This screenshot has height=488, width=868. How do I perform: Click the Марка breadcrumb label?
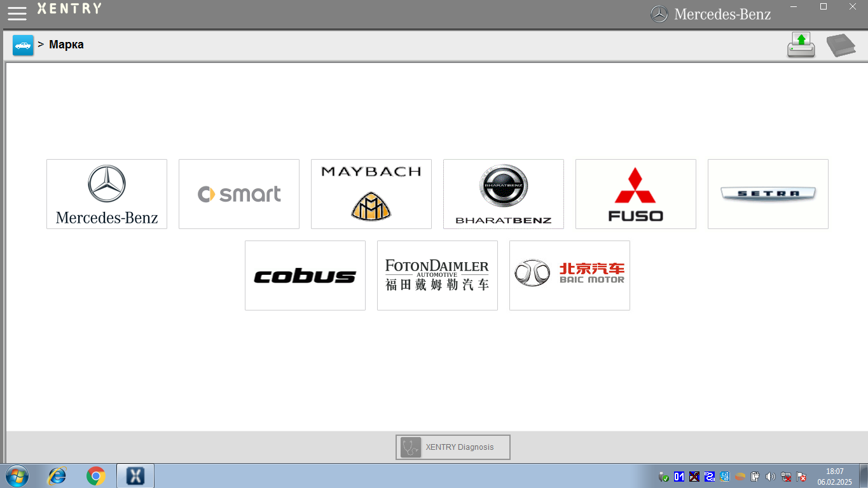point(66,45)
